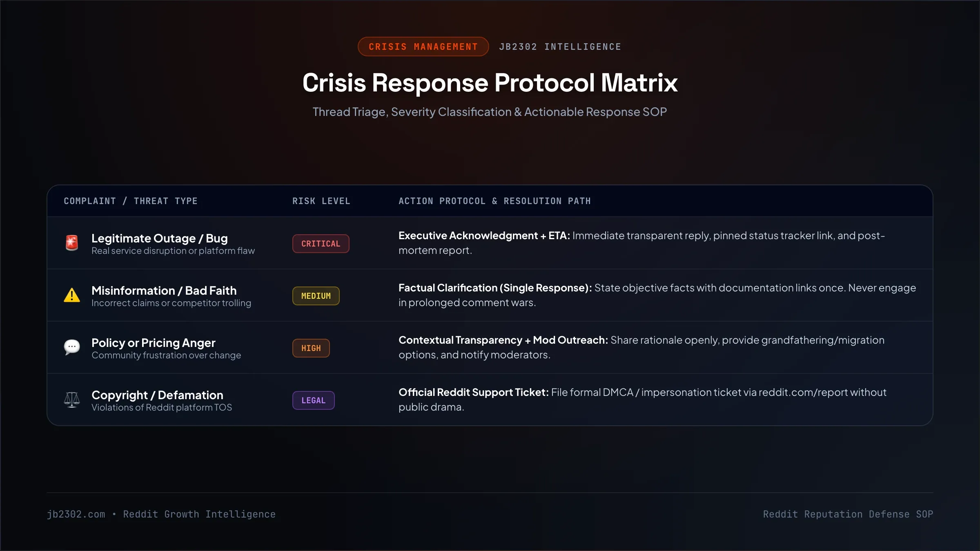Click the JB2302 INTELLIGENCE label
Screen dimensions: 980x551
point(560,47)
